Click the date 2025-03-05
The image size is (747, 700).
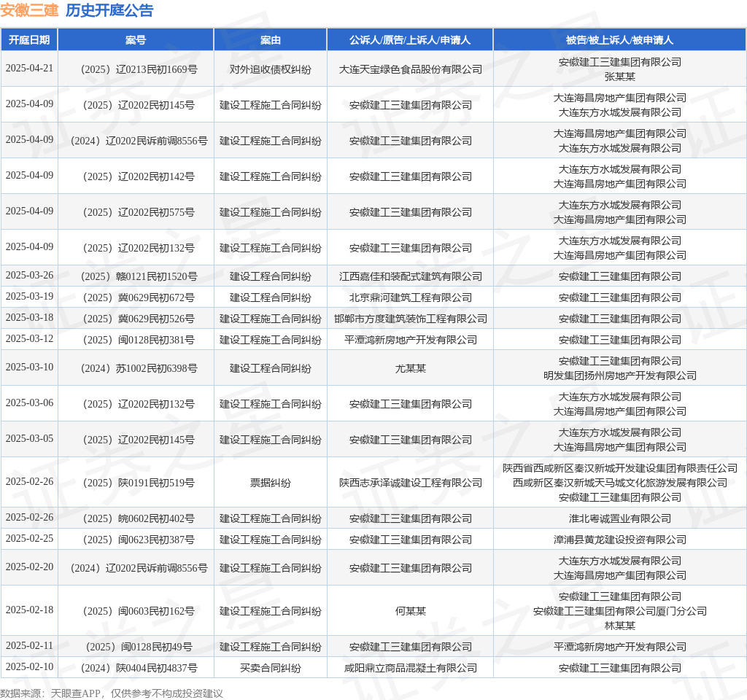pos(29,438)
